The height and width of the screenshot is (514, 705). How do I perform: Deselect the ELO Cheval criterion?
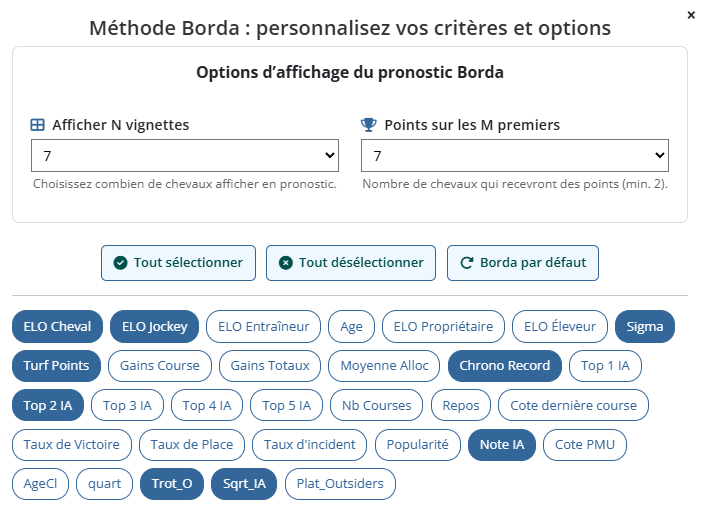(57, 326)
